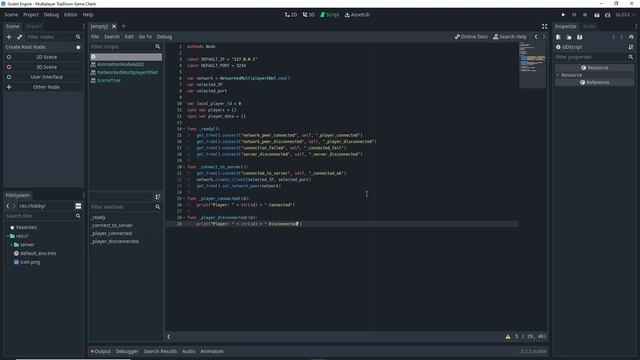Expand the server folder

point(11,245)
